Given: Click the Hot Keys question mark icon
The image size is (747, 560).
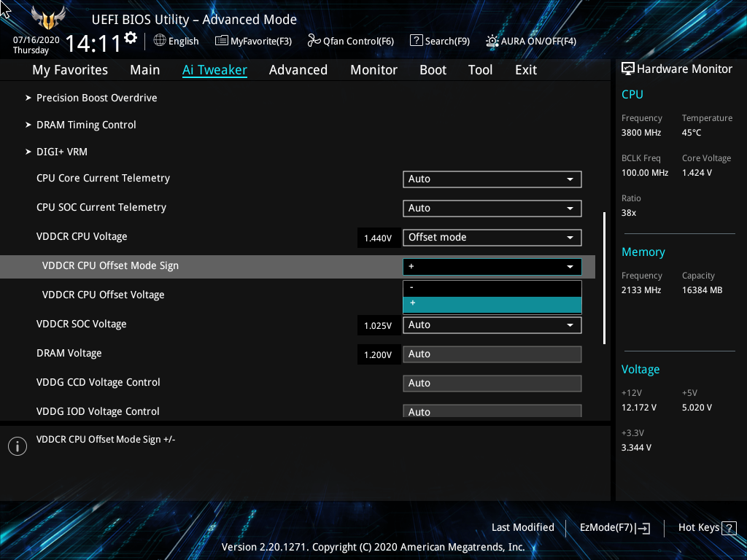Looking at the screenshot, I should pos(729,528).
